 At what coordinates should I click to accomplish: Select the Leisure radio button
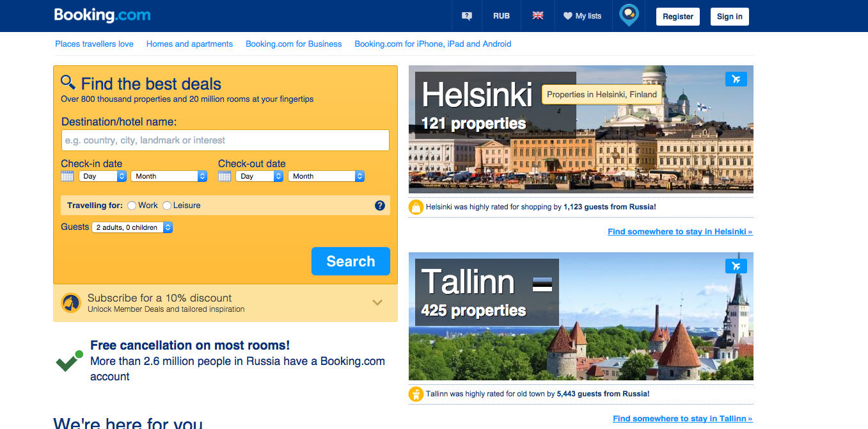click(x=167, y=206)
